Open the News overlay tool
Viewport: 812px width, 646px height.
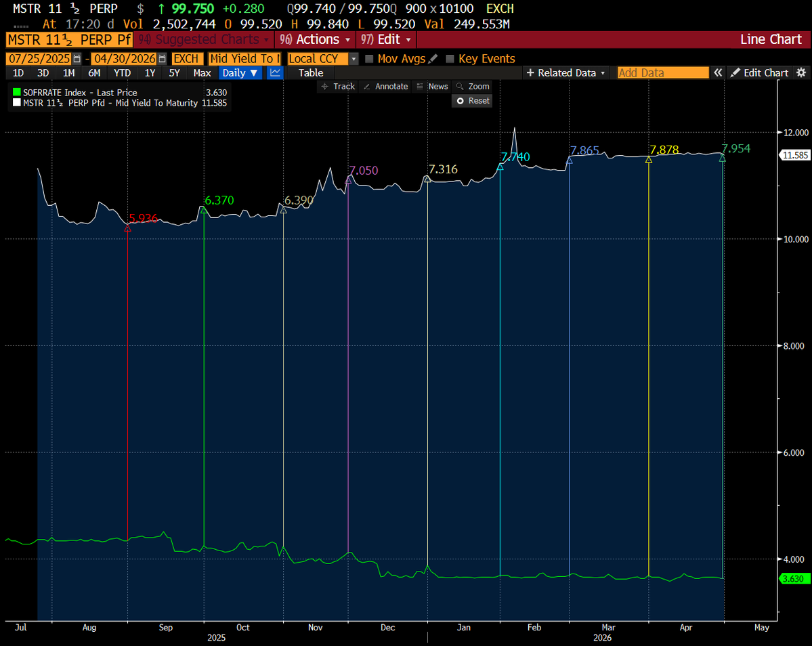[x=432, y=87]
